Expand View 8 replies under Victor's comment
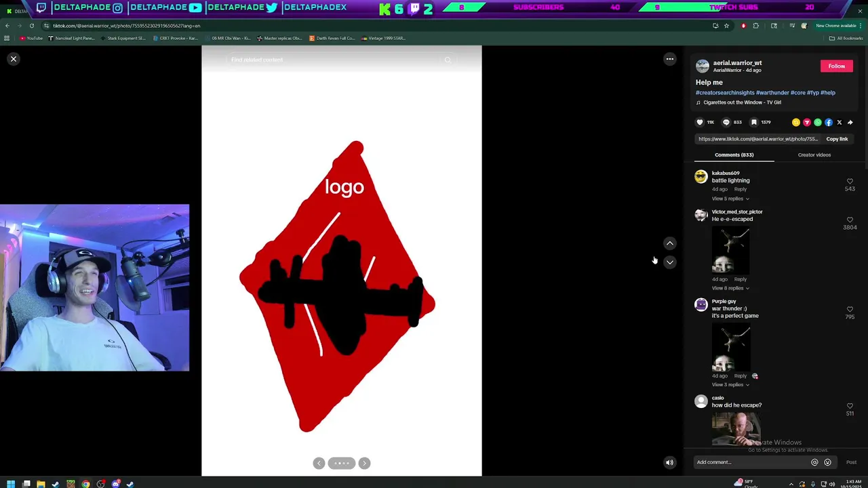 click(x=730, y=288)
